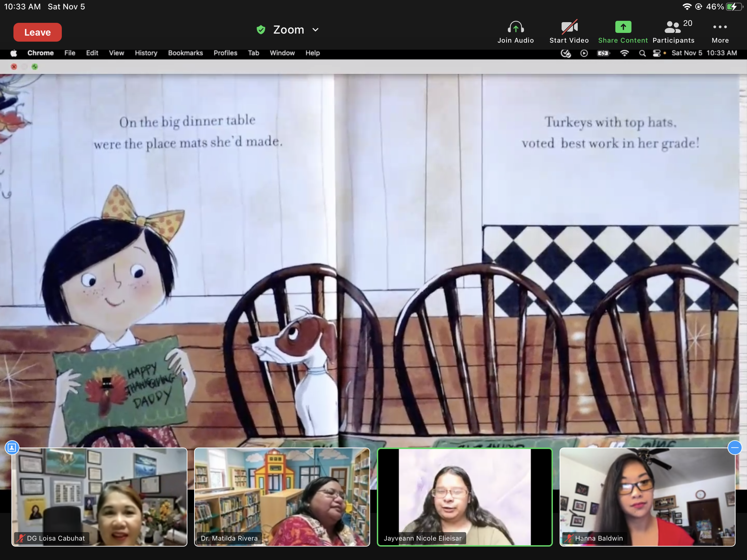This screenshot has width=747, height=560.
Task: Select Dr. Matilda Rivera video tile
Action: tap(282, 497)
